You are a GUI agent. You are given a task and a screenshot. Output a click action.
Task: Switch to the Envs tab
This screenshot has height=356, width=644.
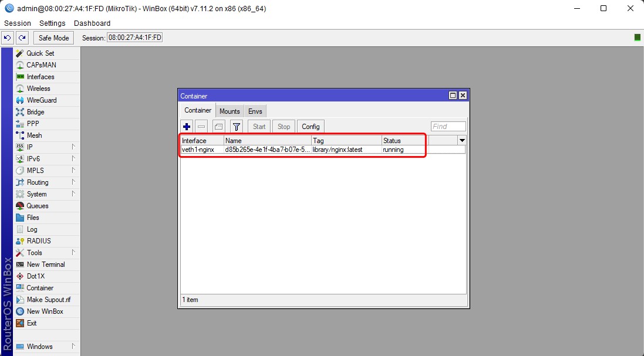coord(255,111)
